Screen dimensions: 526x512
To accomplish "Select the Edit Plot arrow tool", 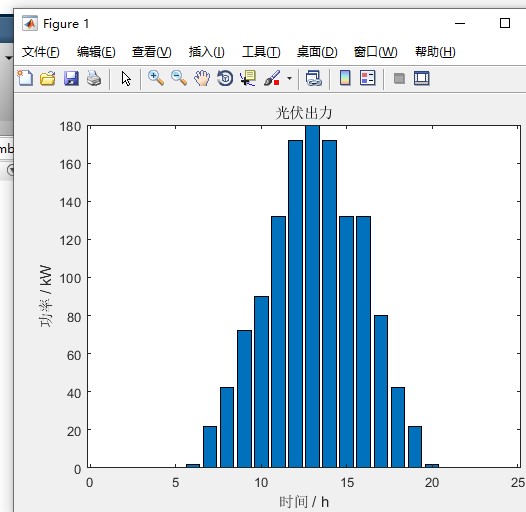I will point(126,79).
